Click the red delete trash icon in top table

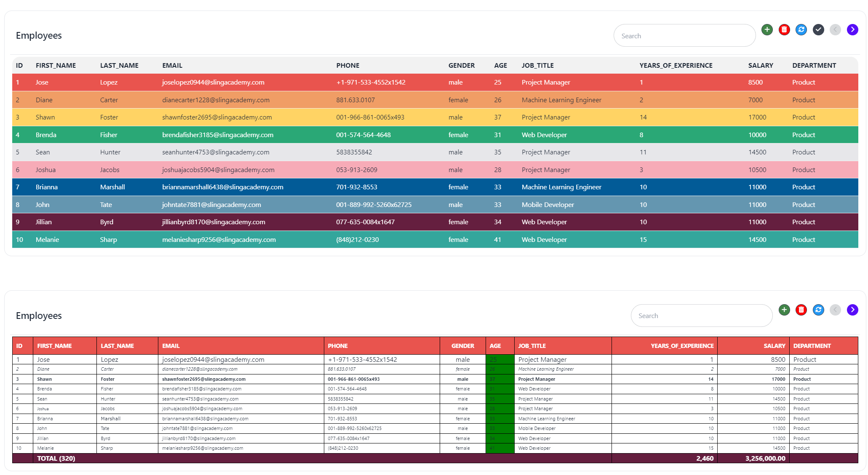tap(784, 29)
